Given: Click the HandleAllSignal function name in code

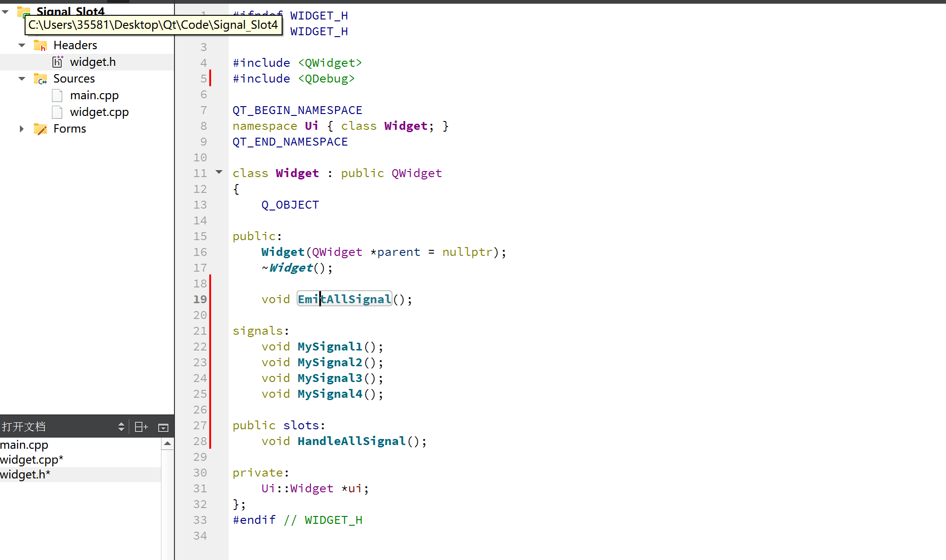Looking at the screenshot, I should tap(351, 441).
